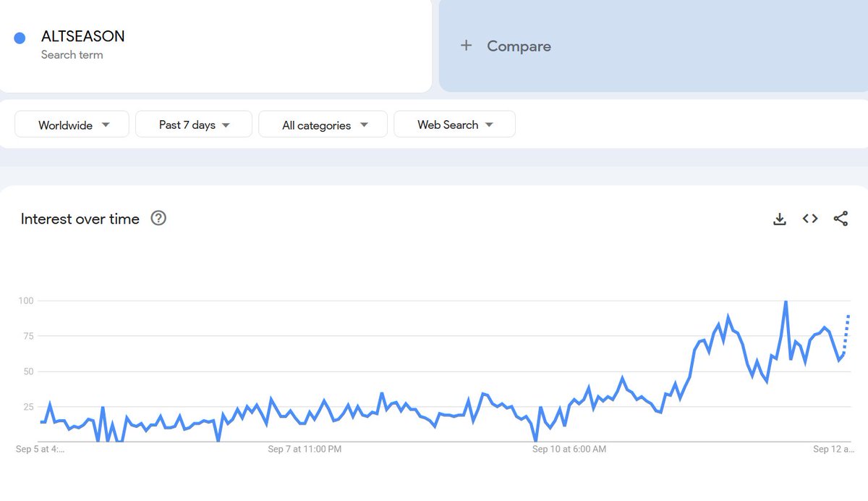Click the dotted forecast line segment
Screen dimensions: 868x501
pyautogui.click(x=846, y=333)
